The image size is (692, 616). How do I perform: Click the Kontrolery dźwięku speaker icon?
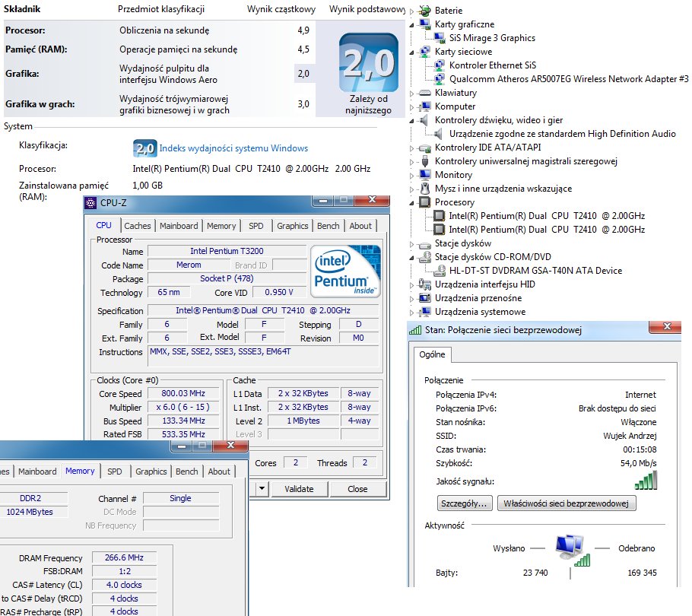point(424,119)
